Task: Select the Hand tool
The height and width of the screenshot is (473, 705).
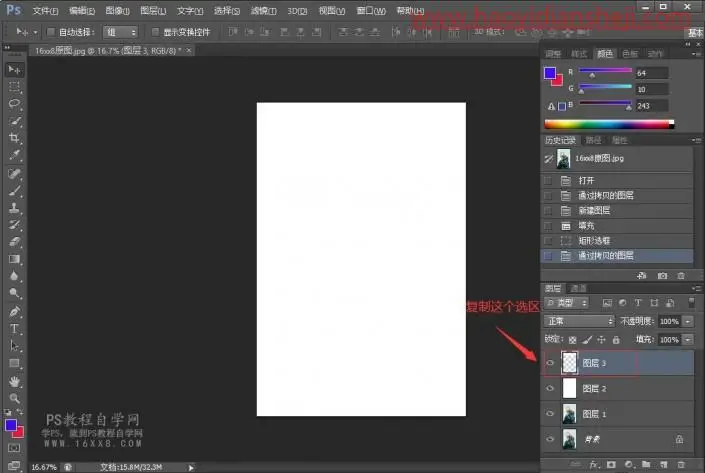Action: coord(14,382)
